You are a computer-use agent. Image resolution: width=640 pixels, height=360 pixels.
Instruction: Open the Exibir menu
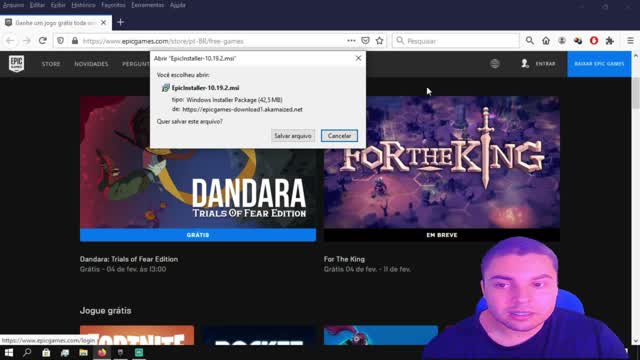point(58,5)
